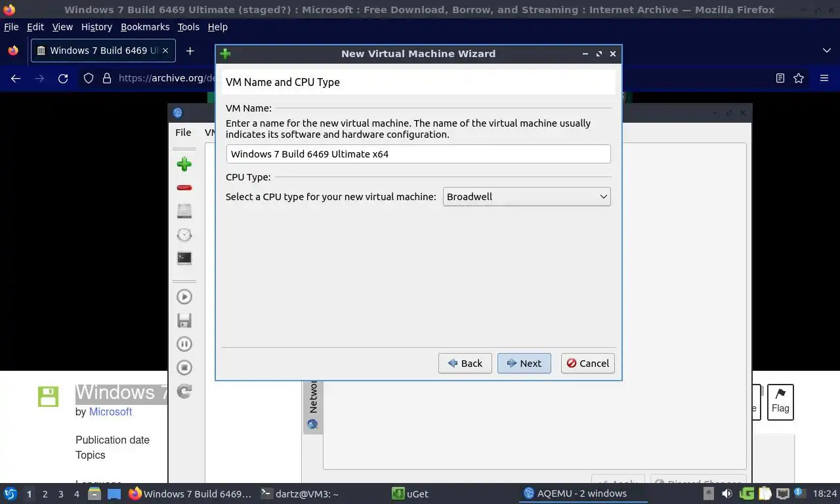Screen dimensions: 840x504
Task: Click the VM name text field
Action: coord(418,154)
